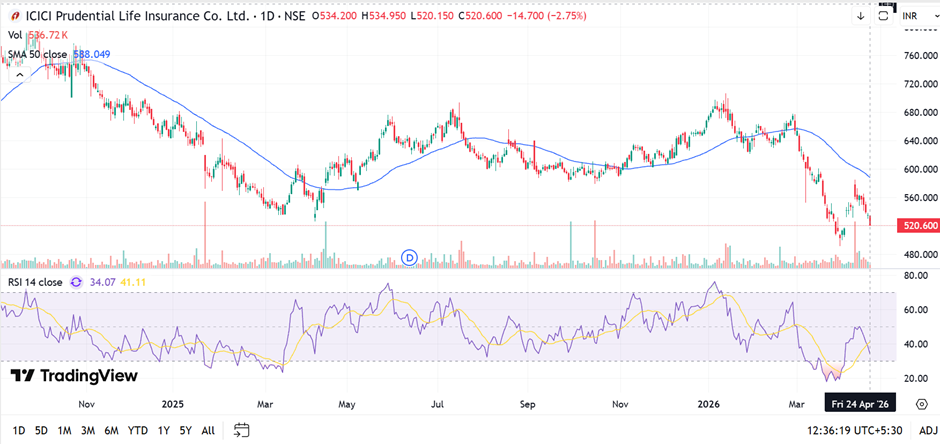Select the 5D time range

pyautogui.click(x=41, y=430)
